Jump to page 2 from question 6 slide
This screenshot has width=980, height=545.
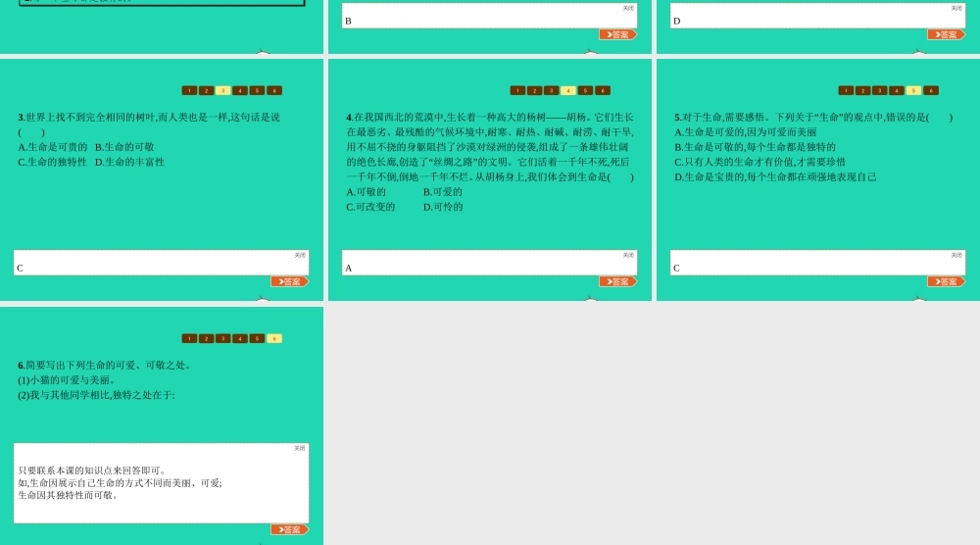[x=206, y=339]
